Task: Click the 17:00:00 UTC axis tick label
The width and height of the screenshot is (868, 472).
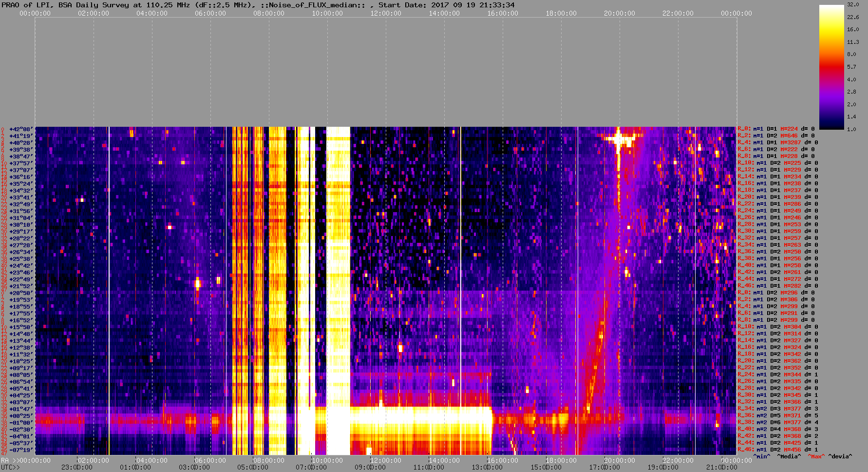Action: 604,468
